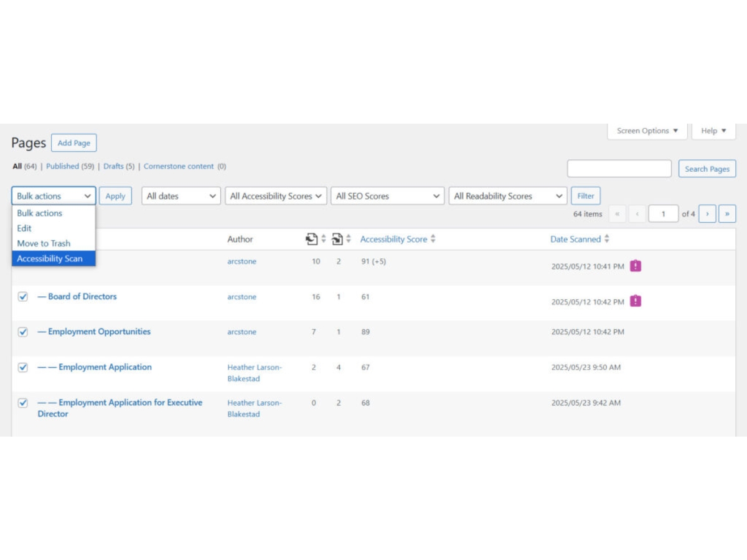747x560 pixels.
Task: Click the 64 items count
Action: click(x=588, y=213)
